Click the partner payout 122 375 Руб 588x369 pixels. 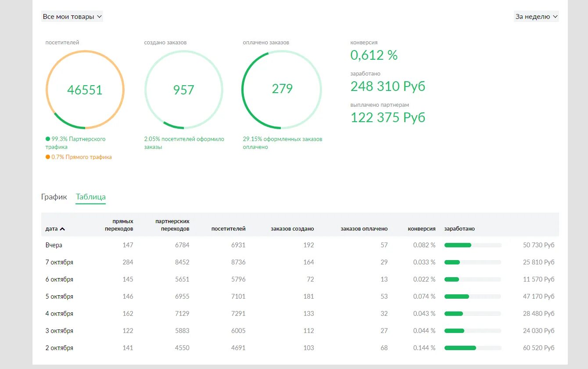tap(388, 118)
